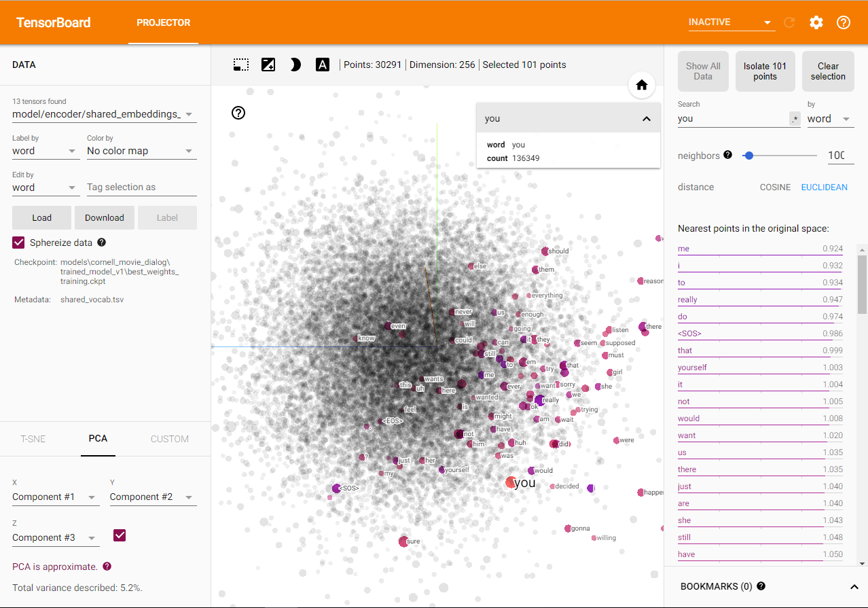Select neighbor 'still' in list
The image size is (868, 608).
click(x=760, y=538)
